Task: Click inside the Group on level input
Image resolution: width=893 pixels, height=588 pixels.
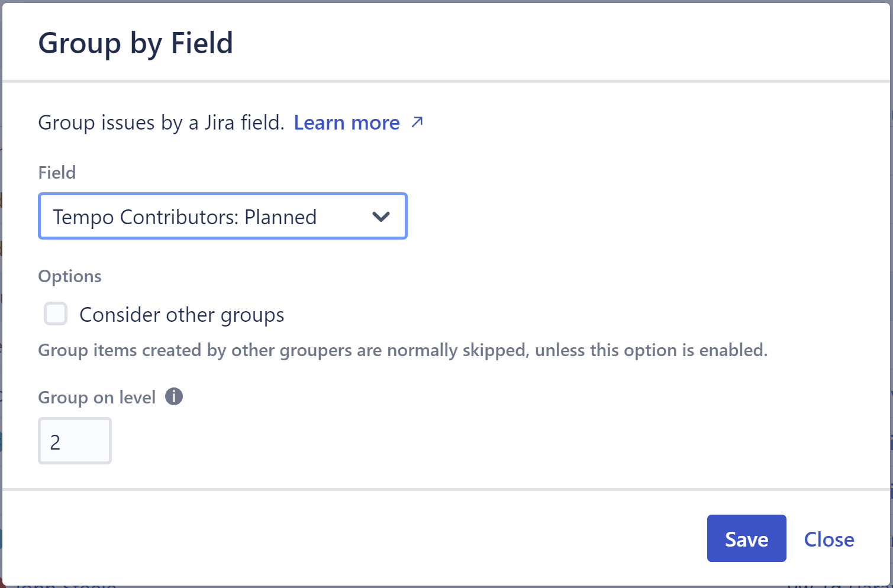Action: click(75, 440)
